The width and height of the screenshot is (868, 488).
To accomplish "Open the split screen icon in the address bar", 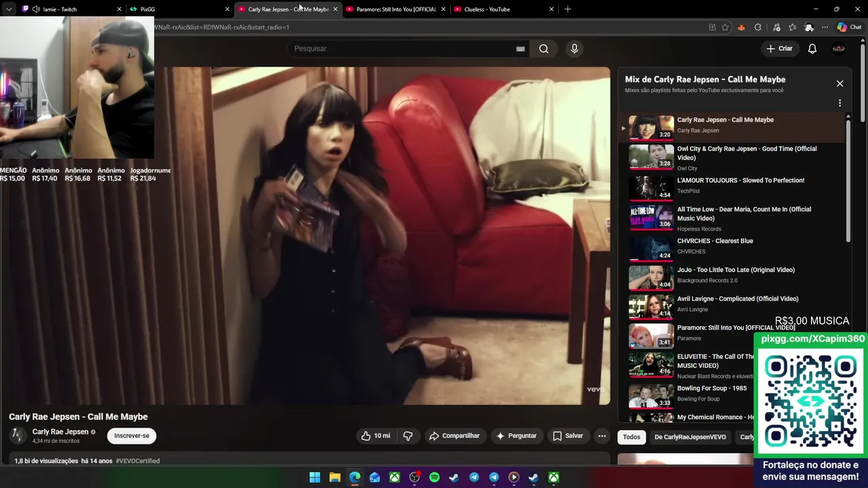I will [712, 27].
